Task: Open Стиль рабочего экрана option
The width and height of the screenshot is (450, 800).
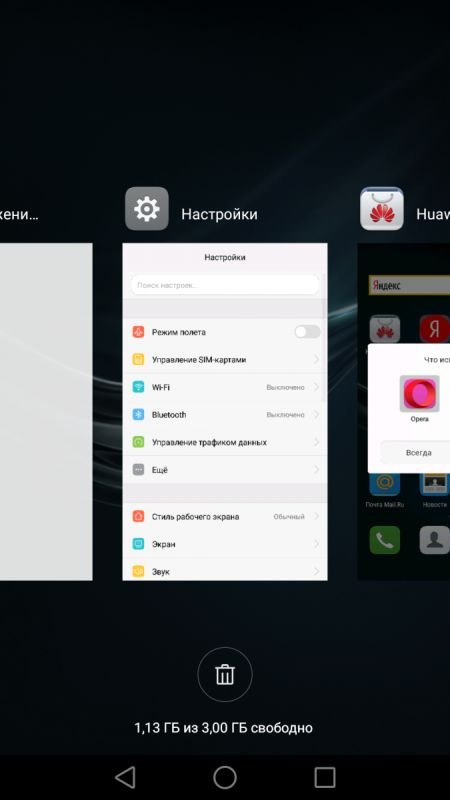Action: [x=225, y=516]
